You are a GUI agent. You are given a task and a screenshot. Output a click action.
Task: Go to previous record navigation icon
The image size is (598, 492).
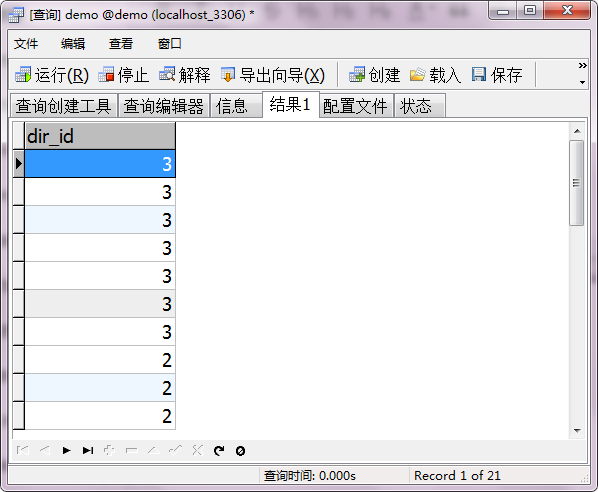point(45,450)
